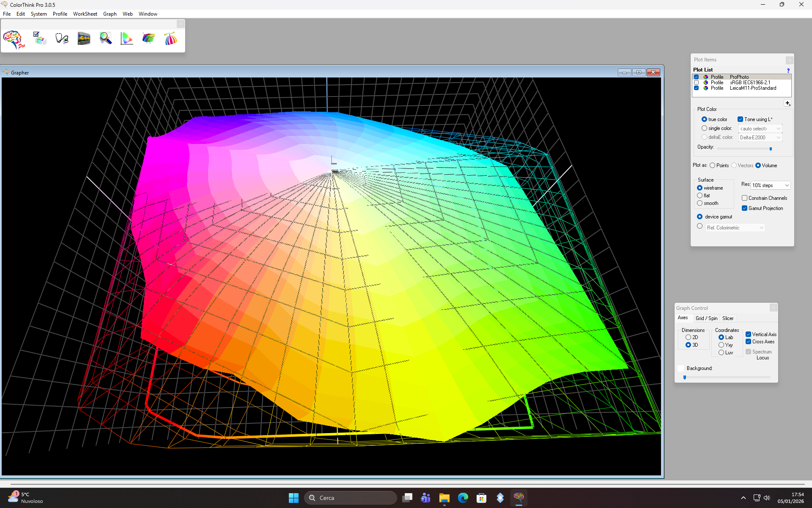Enable the sRGB IEC61966-2.1 profile checkbox
Image resolution: width=812 pixels, height=508 pixels.
click(x=696, y=83)
